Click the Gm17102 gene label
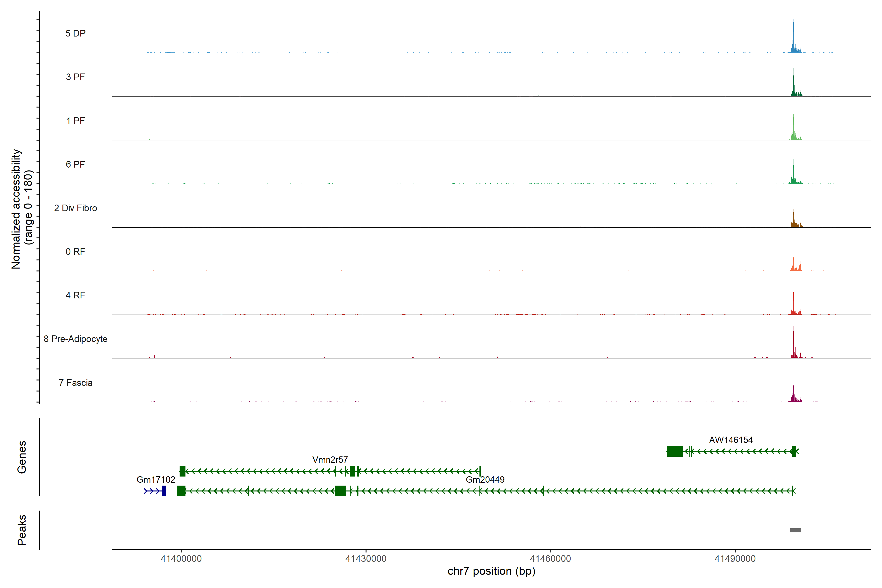This screenshot has width=882, height=588. (156, 480)
